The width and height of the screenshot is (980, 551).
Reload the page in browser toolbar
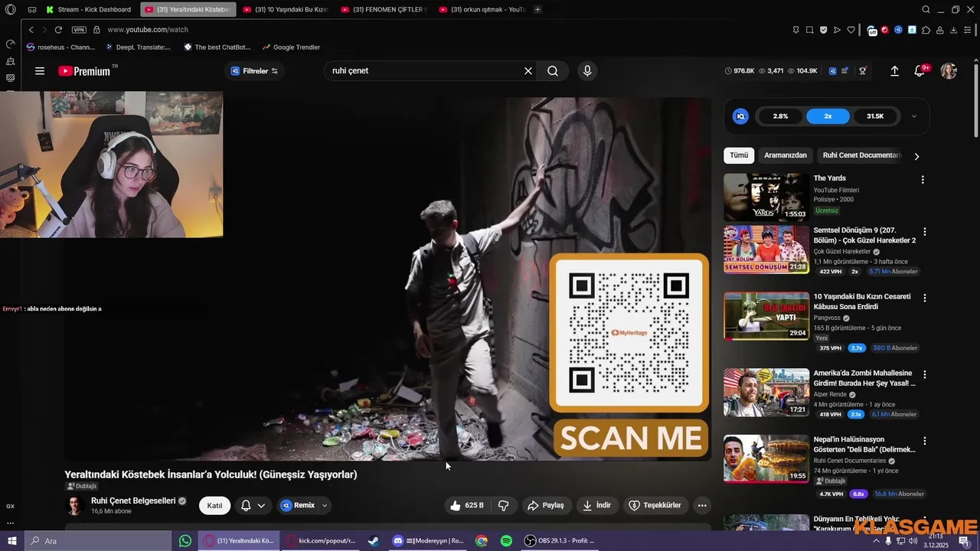pyautogui.click(x=58, y=30)
